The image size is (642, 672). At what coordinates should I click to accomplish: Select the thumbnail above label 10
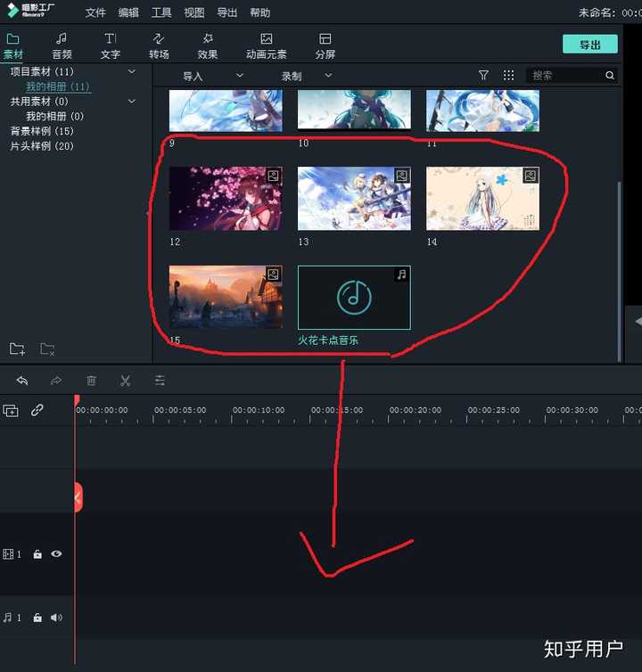tap(354, 110)
